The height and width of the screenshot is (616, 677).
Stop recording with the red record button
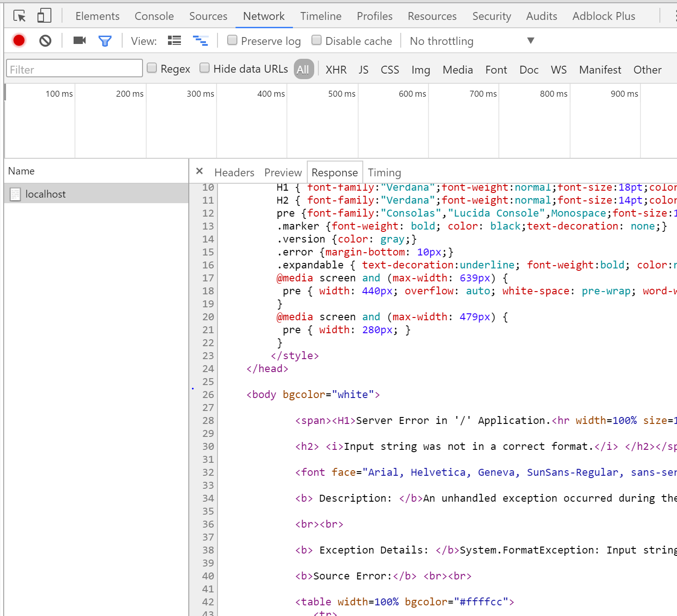tap(19, 41)
